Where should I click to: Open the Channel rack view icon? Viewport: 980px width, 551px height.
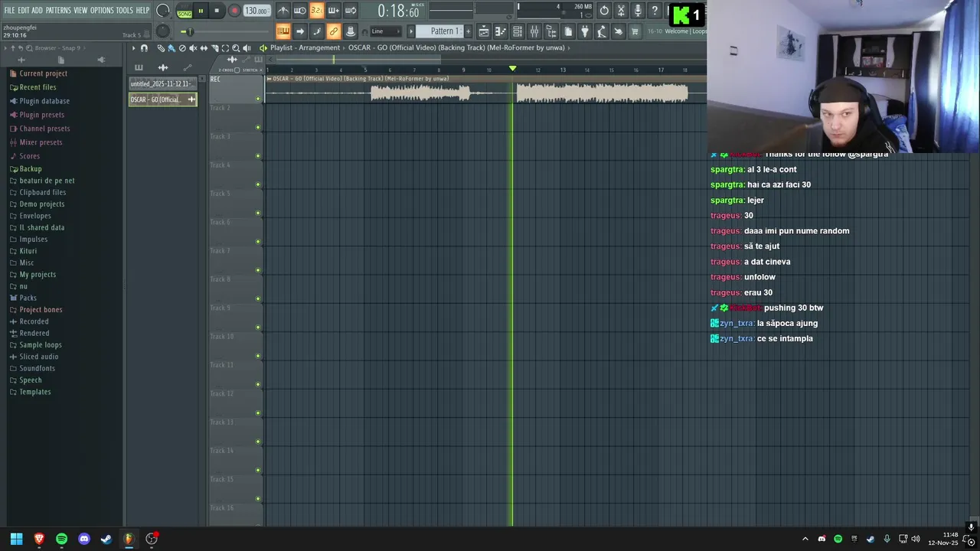(518, 31)
